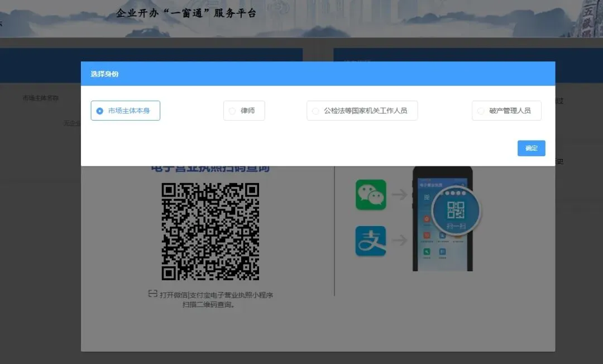603x364 pixels.
Task: Click the 扫描二维码查询 text line
Action: [x=208, y=305]
